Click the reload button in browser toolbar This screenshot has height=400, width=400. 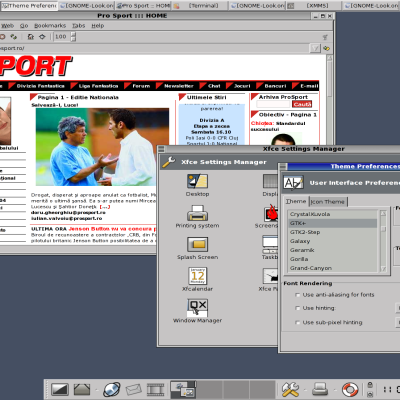(13, 37)
